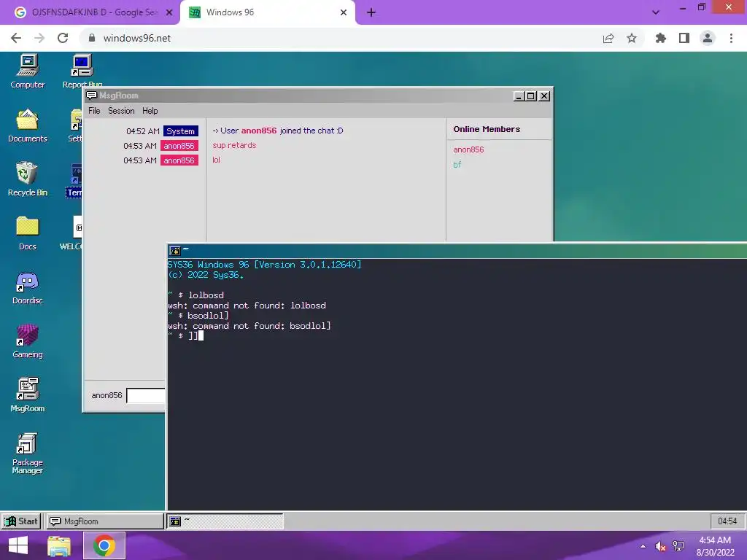Viewport: 747px width, 560px height.
Task: Open the Session menu in MsgRoom
Action: click(121, 111)
